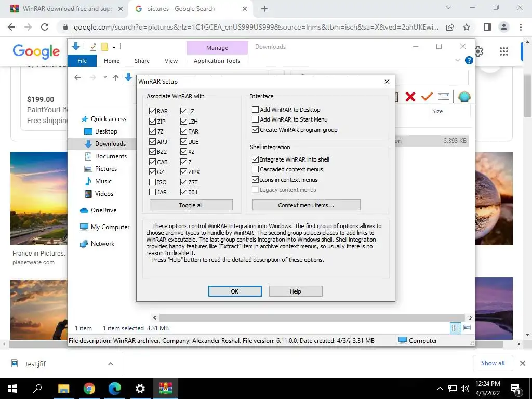532x399 pixels.
Task: Reload the Chrome page
Action: tap(45, 27)
